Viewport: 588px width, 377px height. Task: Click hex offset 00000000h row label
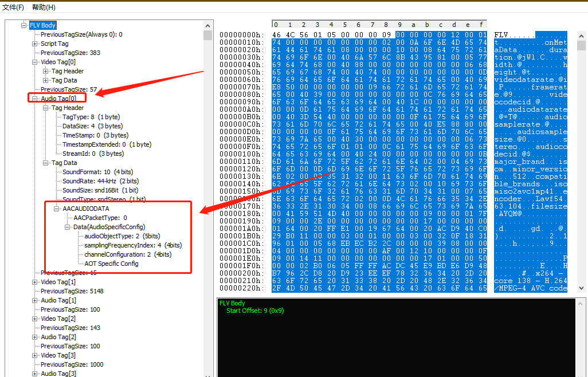(x=241, y=35)
